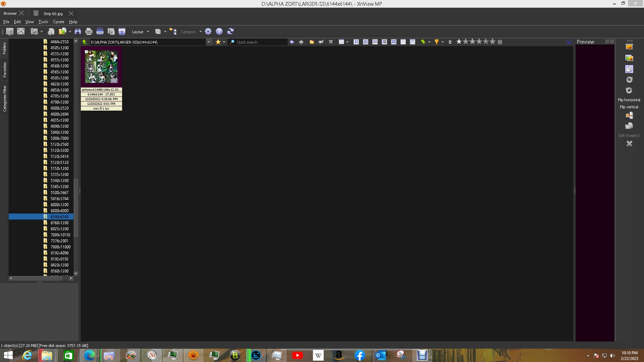This screenshot has height=362, width=644.
Task: Click the Flip vertical button
Action: click(629, 107)
